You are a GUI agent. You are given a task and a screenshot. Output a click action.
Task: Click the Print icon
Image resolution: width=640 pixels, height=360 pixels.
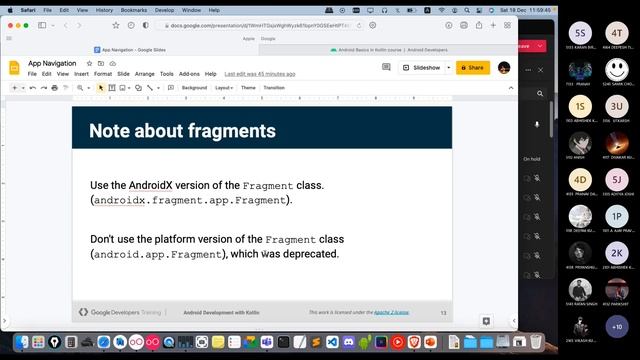pyautogui.click(x=54, y=88)
